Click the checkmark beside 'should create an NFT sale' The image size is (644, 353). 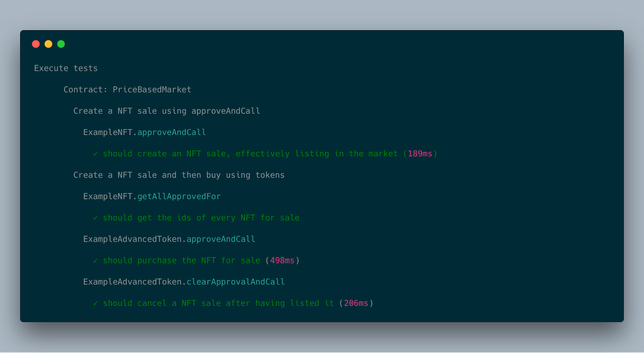click(x=95, y=154)
